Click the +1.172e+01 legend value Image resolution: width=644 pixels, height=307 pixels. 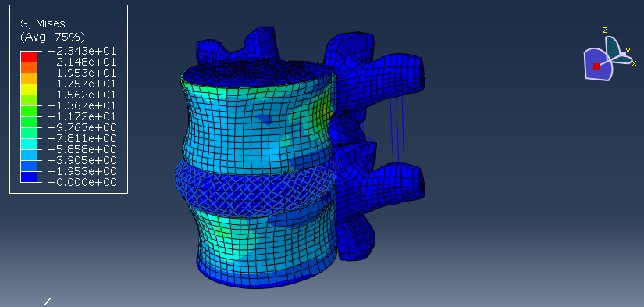click(82, 116)
